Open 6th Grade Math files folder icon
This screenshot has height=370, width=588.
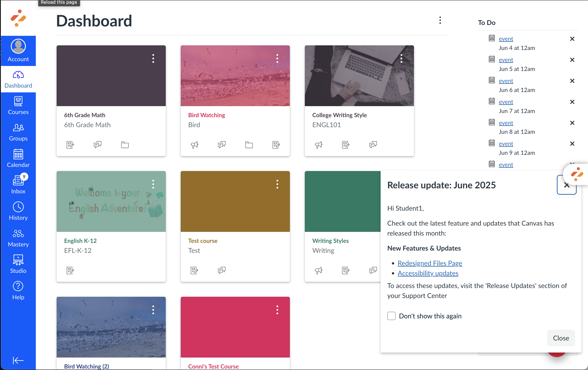[x=125, y=145]
